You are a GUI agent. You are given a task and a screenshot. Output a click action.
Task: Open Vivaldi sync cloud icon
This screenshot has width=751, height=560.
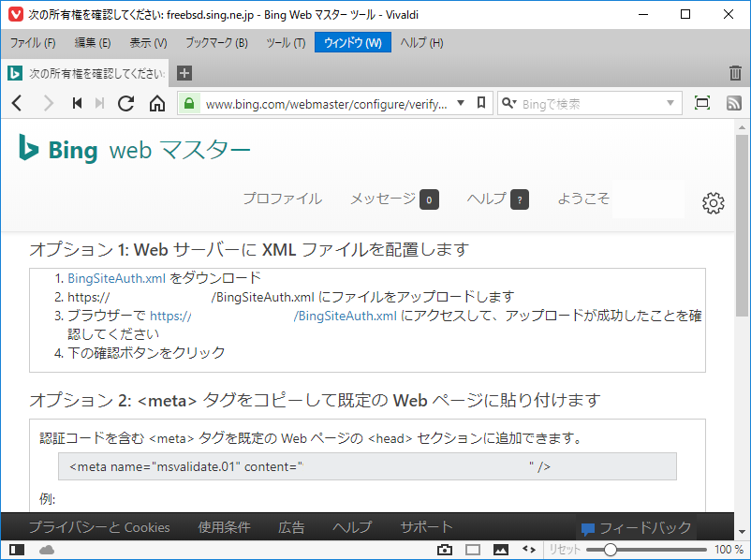pyautogui.click(x=47, y=550)
